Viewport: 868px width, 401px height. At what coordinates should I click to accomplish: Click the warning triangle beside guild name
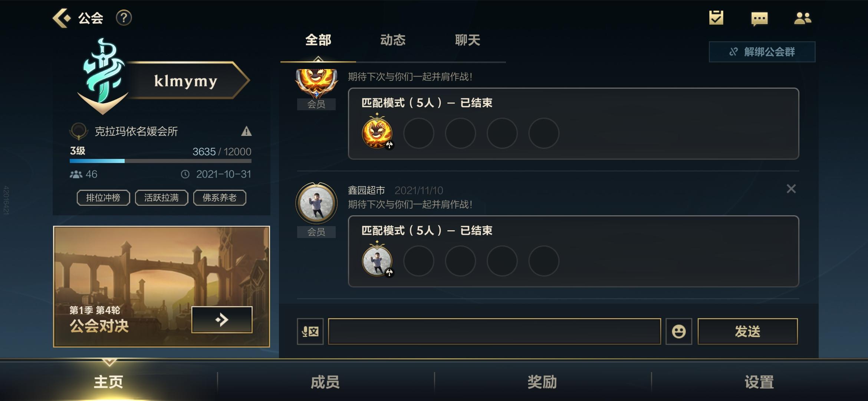point(246,131)
